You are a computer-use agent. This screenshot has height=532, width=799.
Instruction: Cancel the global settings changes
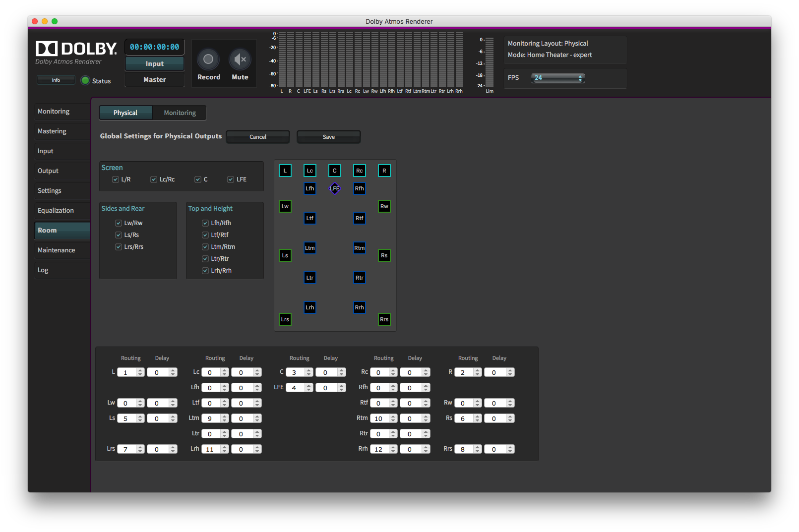click(x=258, y=137)
